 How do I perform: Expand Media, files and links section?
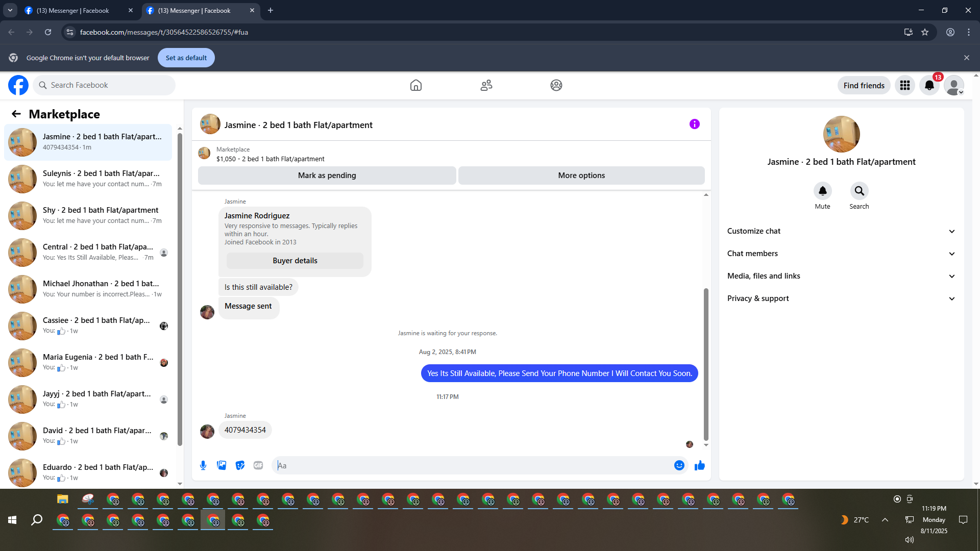click(841, 276)
